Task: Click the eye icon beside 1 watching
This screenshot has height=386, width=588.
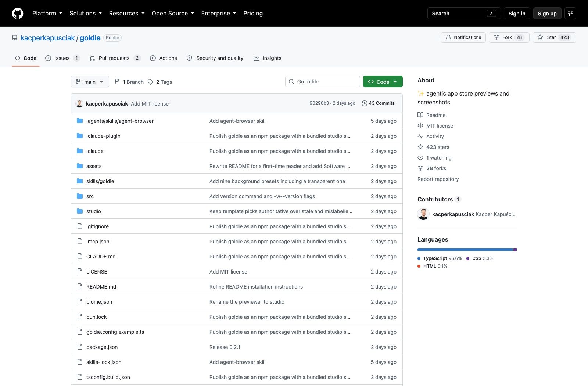Action: click(420, 158)
